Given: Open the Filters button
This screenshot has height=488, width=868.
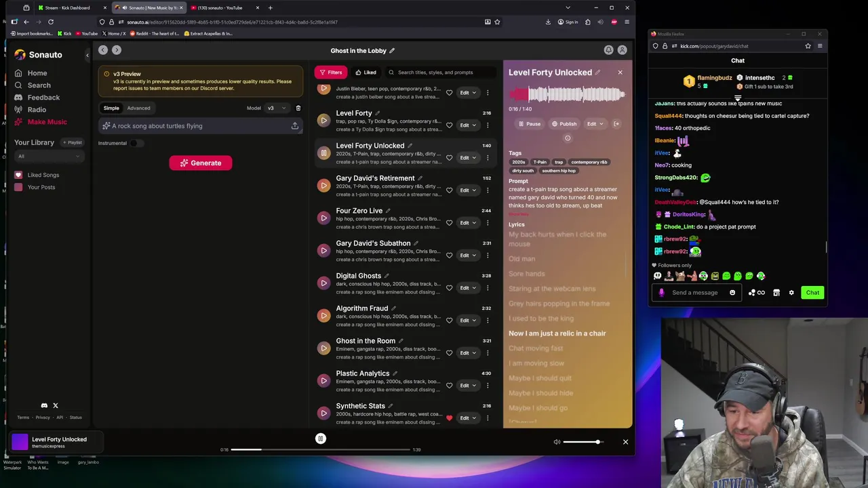Looking at the screenshot, I should coord(331,73).
